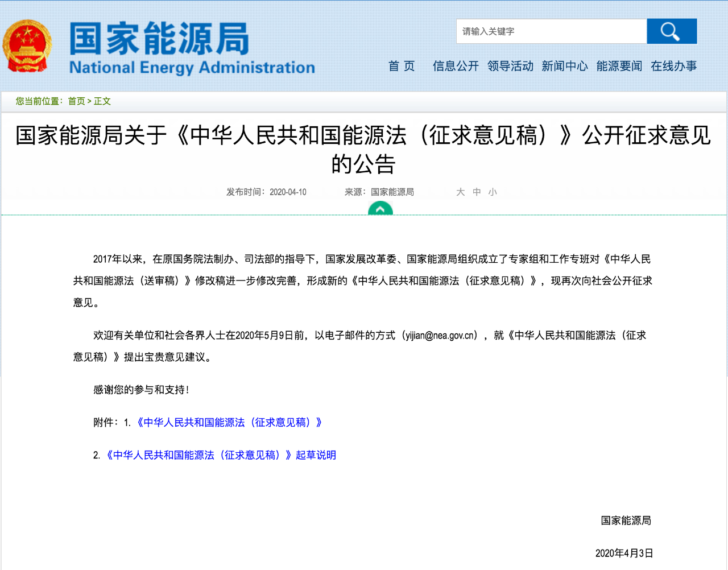Open attachment 1 能源法征求意见稿 link
Image resolution: width=728 pixels, height=570 pixels.
[x=229, y=423]
